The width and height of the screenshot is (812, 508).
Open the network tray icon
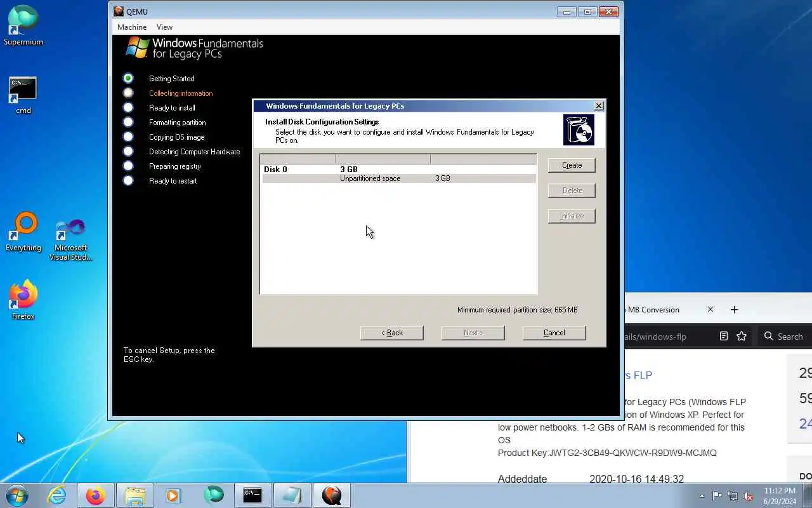point(733,496)
